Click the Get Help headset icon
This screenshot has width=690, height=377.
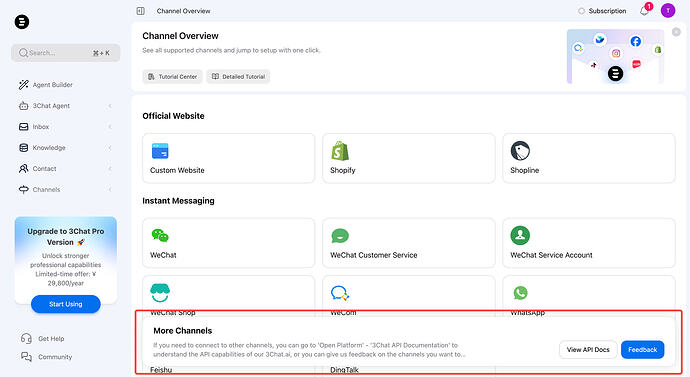click(26, 338)
